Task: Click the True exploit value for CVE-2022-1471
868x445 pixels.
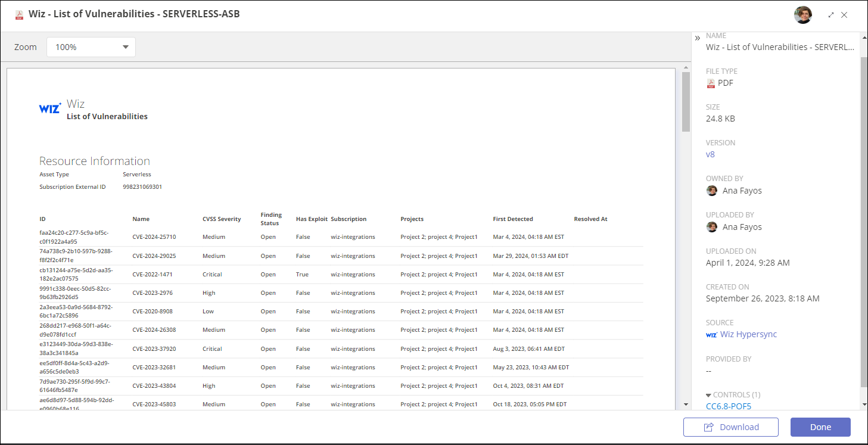Action: (x=302, y=275)
